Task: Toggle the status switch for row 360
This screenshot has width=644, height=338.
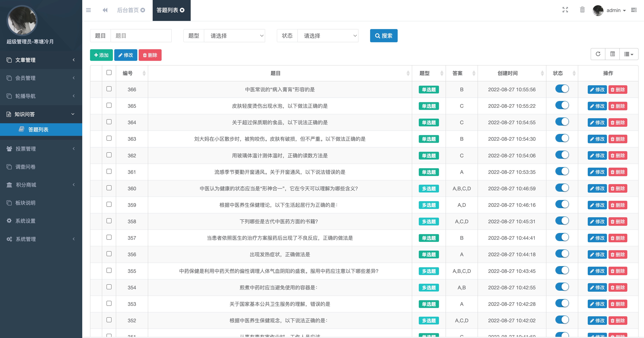Action: coord(562,188)
